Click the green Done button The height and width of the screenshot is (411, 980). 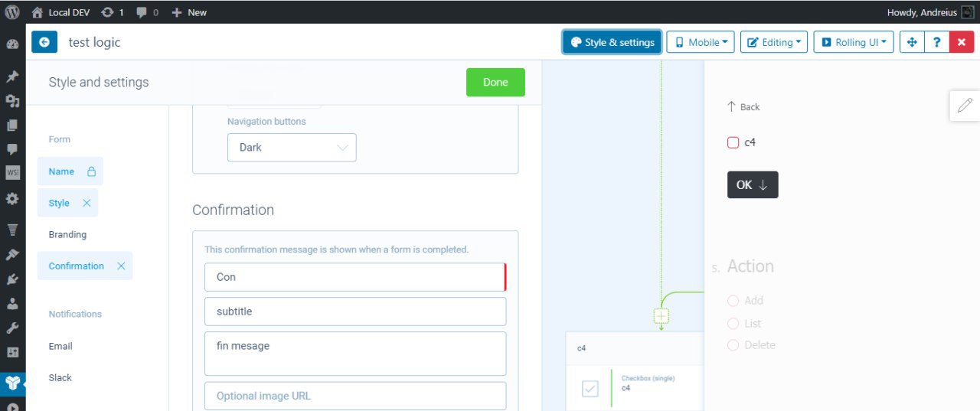coord(495,82)
